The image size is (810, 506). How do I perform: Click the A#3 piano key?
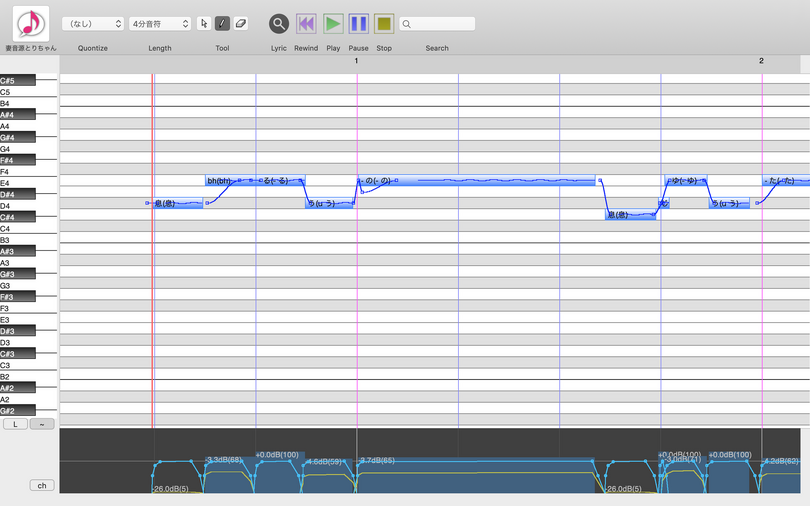pyautogui.click(x=18, y=251)
